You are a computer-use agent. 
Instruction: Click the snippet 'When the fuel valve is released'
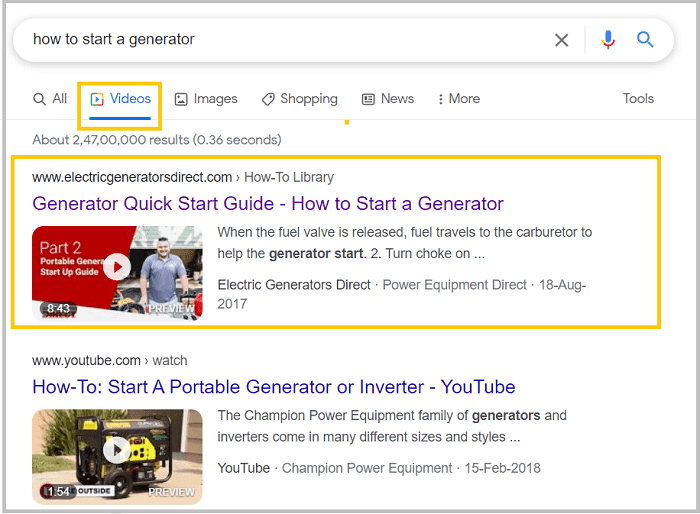pyautogui.click(x=311, y=232)
